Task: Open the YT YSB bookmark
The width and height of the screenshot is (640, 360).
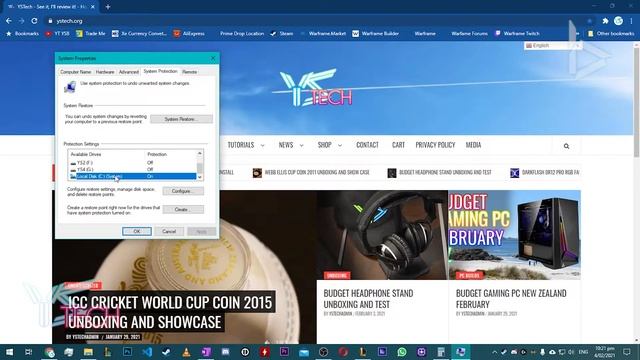Action: pyautogui.click(x=57, y=33)
